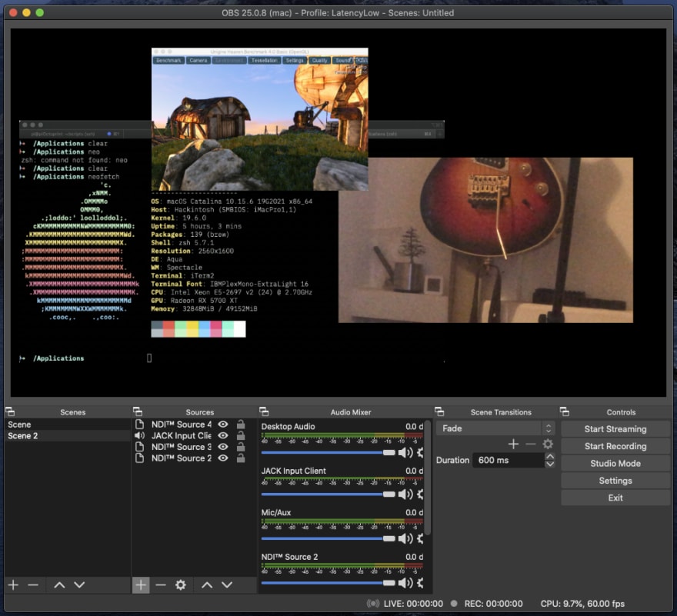Move selected scene down
This screenshot has height=616, width=677.
click(x=79, y=585)
